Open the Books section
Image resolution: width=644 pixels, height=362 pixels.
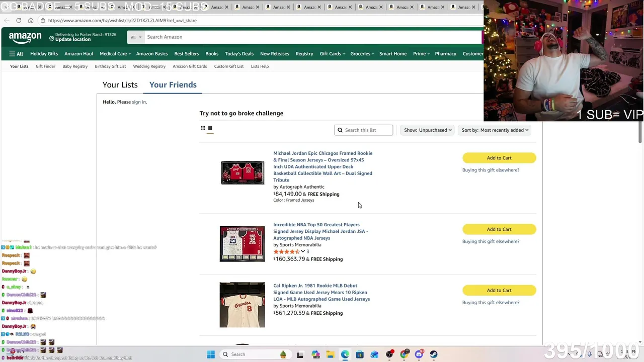[212, 54]
